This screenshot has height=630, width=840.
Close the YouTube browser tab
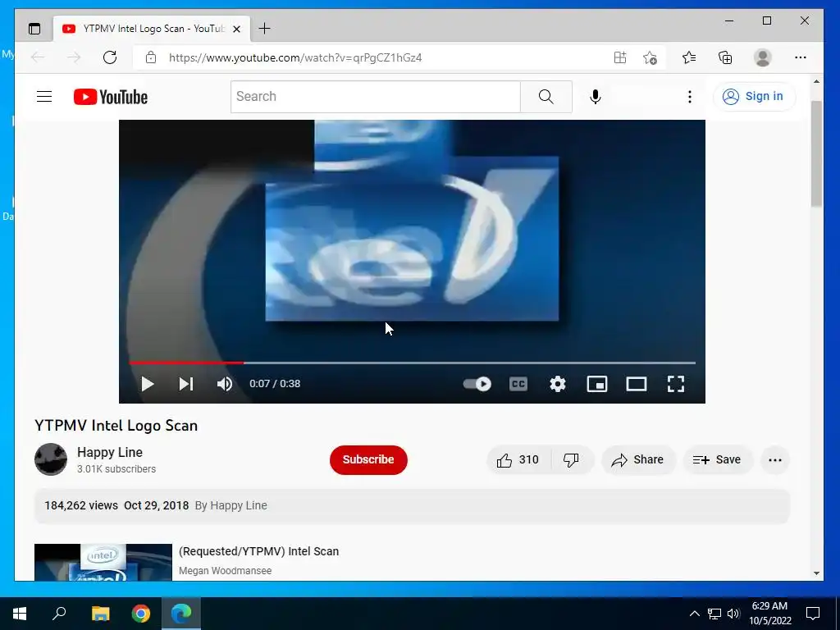pyautogui.click(x=236, y=29)
